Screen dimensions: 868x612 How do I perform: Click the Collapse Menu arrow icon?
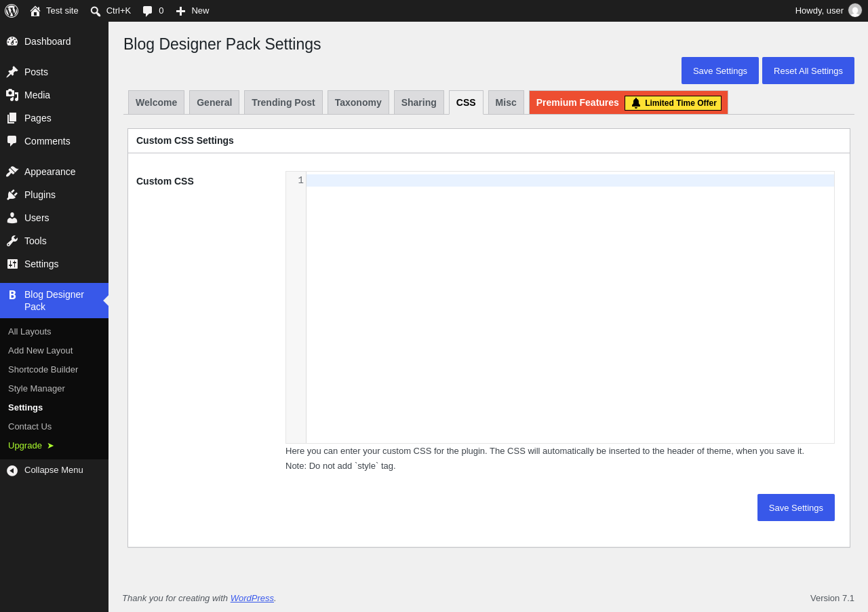(12, 470)
